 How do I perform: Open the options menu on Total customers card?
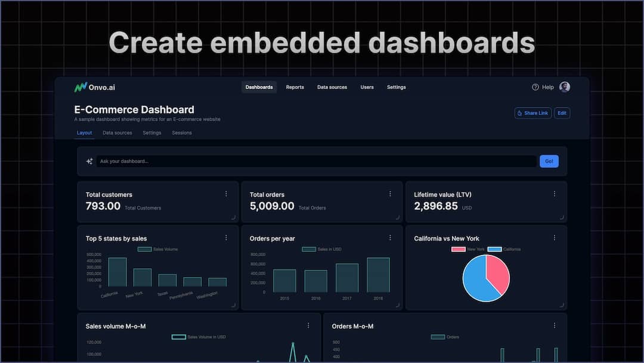pos(226,193)
